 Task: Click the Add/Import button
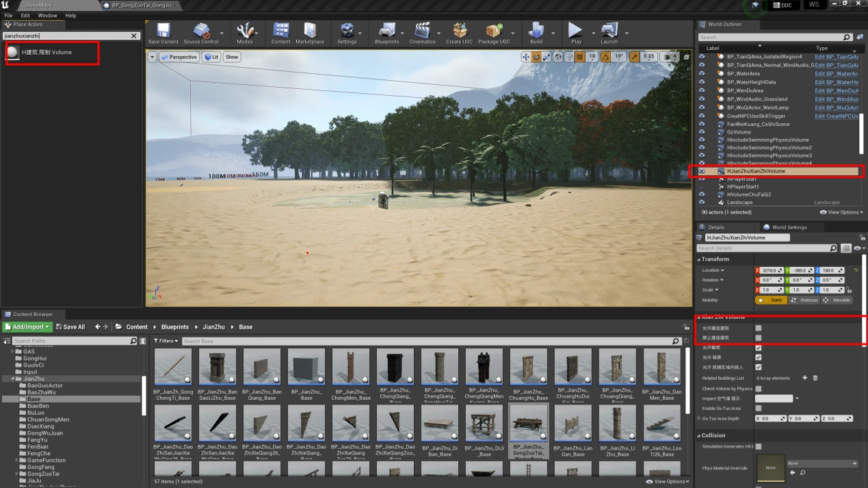(x=27, y=327)
